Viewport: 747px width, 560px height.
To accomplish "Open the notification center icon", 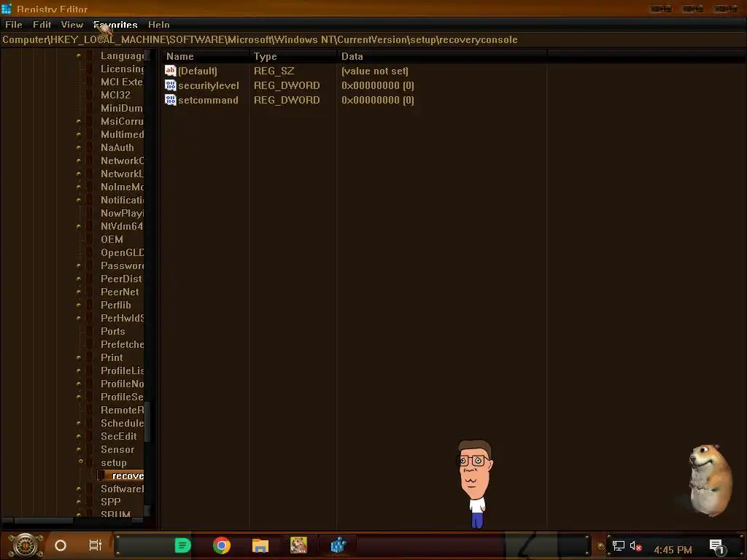I will pyautogui.click(x=718, y=548).
